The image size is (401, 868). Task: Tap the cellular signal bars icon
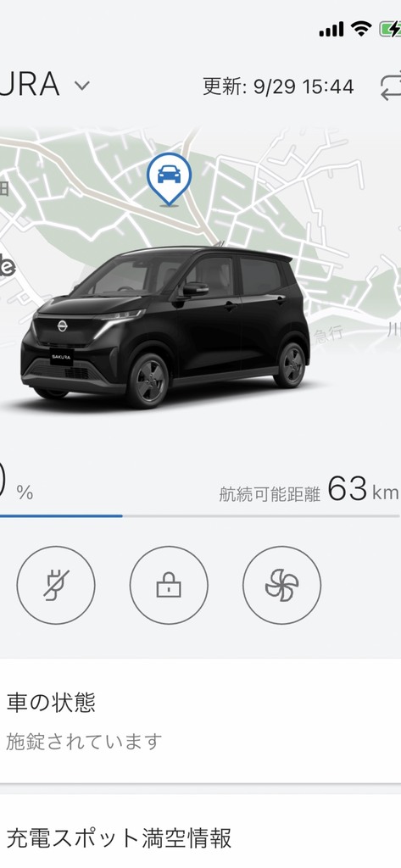(331, 30)
